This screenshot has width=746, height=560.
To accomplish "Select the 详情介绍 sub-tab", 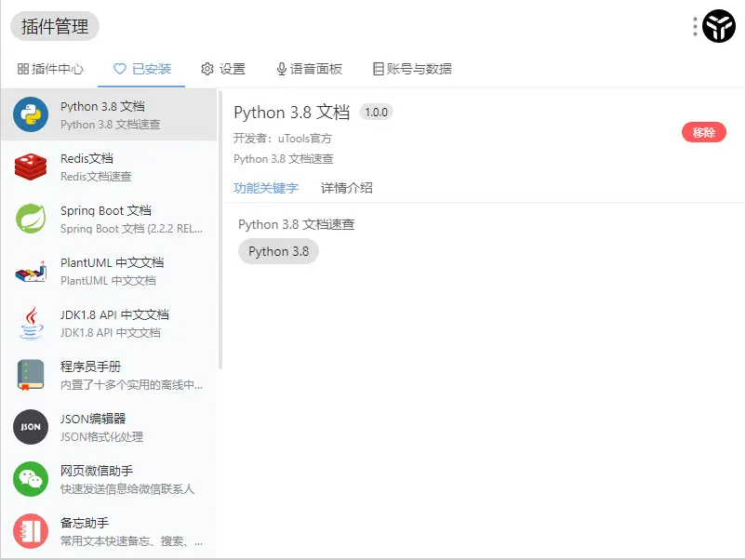I will click(346, 188).
